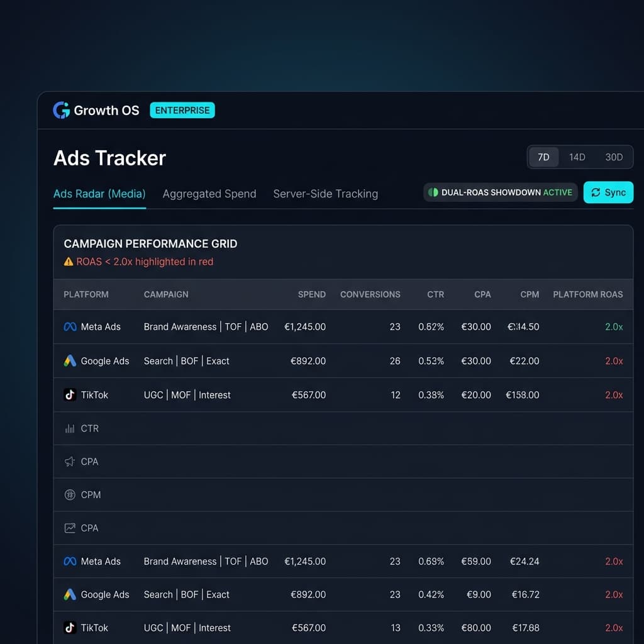Click the Meta icon in the €30.00 CPA row
Viewport: 644px width, 644px height.
(x=70, y=326)
